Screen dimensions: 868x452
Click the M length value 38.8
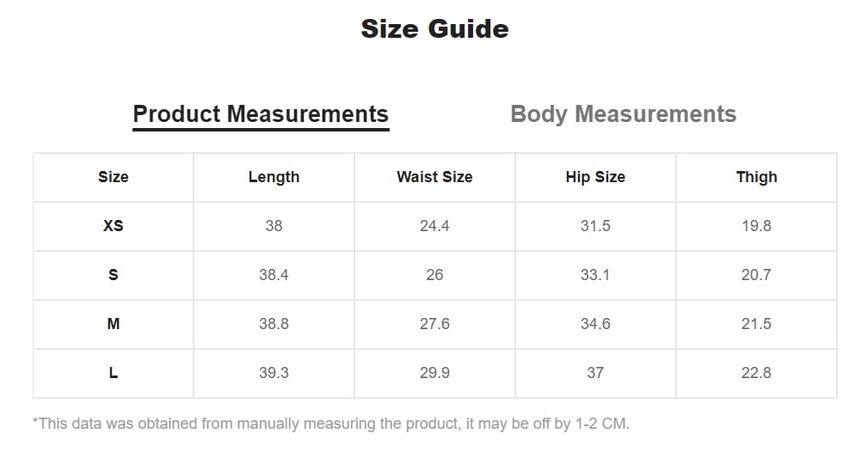click(274, 324)
